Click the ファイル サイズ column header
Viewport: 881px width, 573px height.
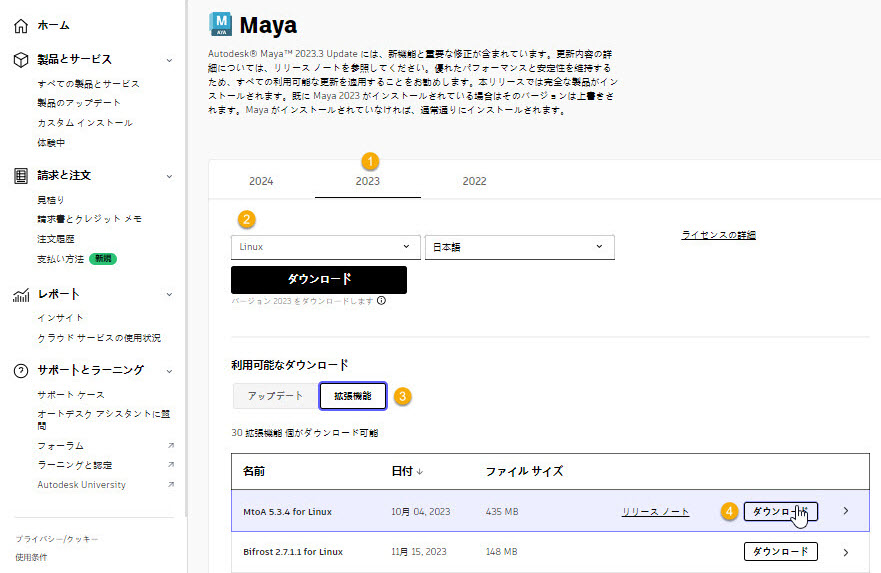point(524,471)
